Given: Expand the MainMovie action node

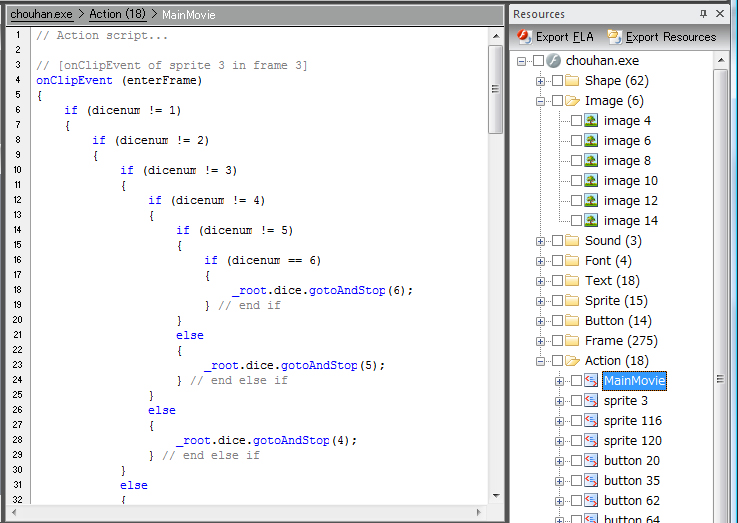Looking at the screenshot, I should pos(559,381).
